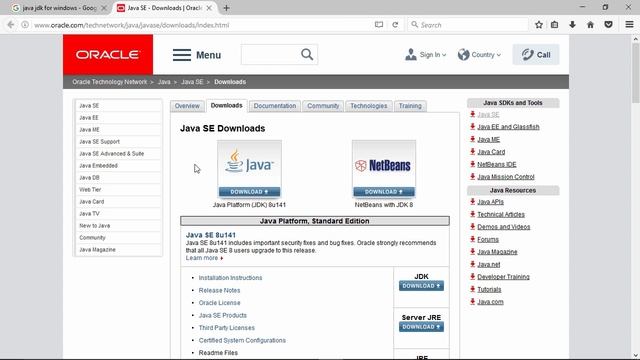
Task: Click the JDK Download button
Action: [421, 286]
